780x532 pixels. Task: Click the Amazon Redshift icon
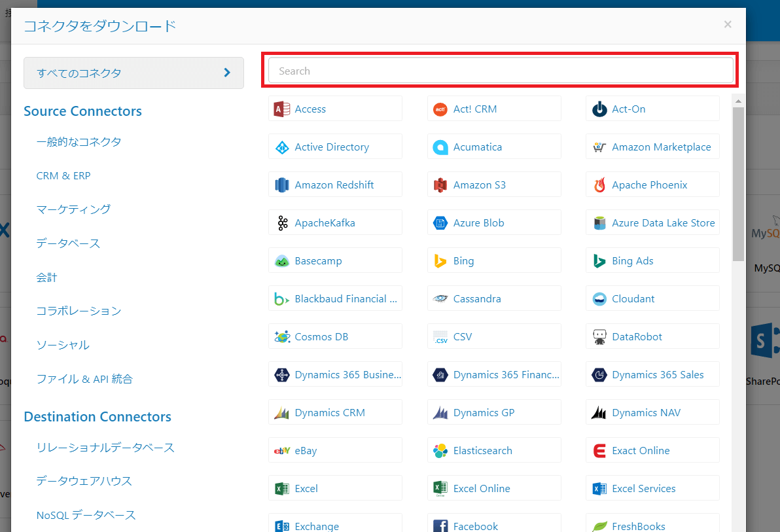(282, 185)
